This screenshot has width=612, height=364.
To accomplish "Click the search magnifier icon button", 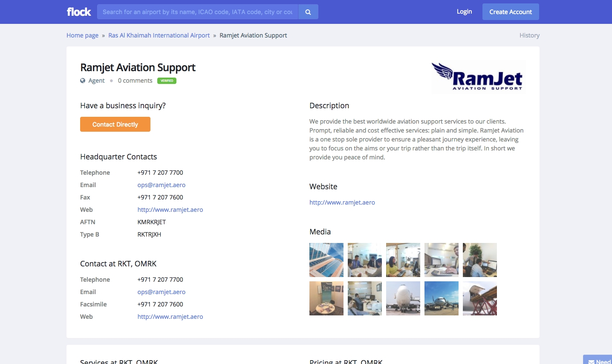I will pos(308,12).
